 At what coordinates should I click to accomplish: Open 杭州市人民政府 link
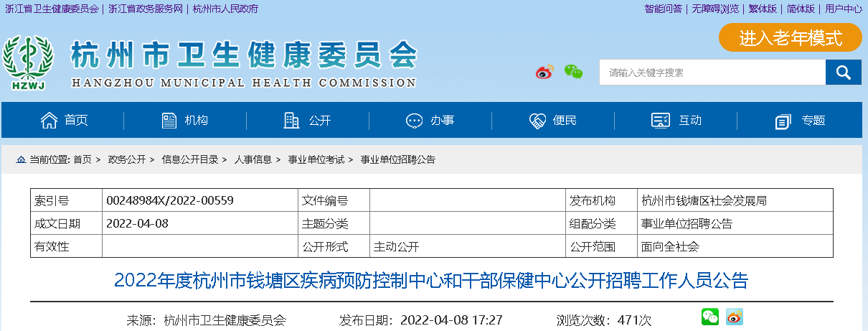pyautogui.click(x=226, y=9)
